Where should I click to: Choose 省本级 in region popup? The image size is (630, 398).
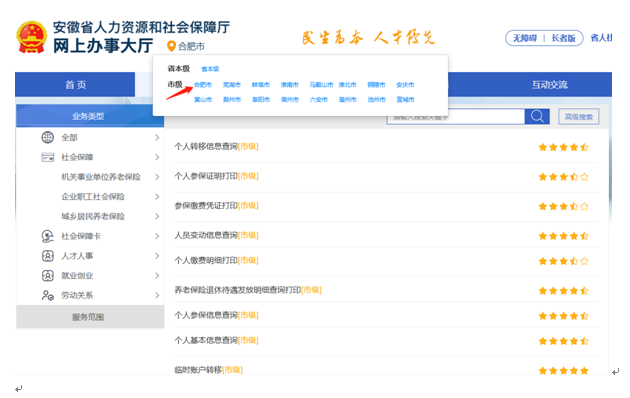pyautogui.click(x=210, y=69)
